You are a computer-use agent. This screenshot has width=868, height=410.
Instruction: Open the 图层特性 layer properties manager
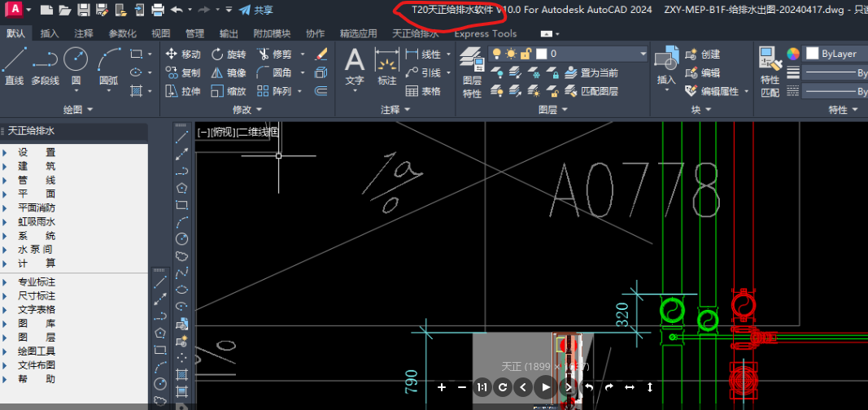pos(472,72)
